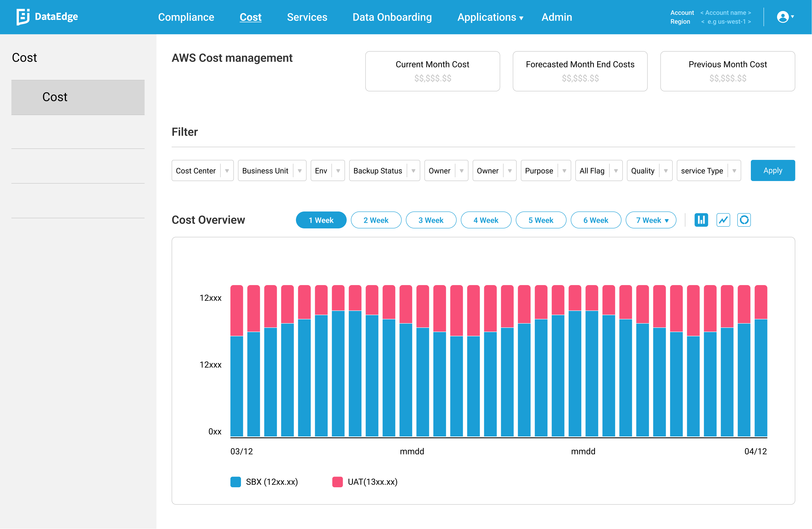Open the Data Onboarding section
The height and width of the screenshot is (529, 812).
392,17
